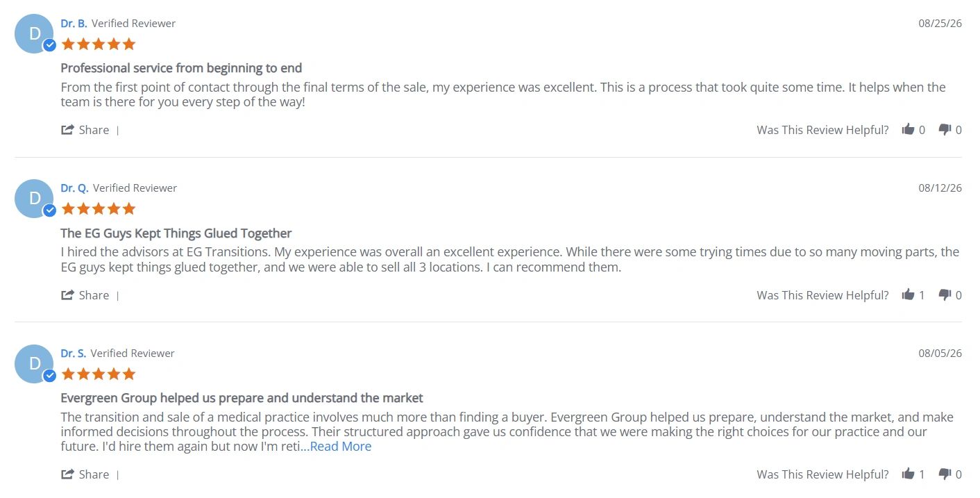Click Dr. Q.'s avatar circle

pos(34,199)
